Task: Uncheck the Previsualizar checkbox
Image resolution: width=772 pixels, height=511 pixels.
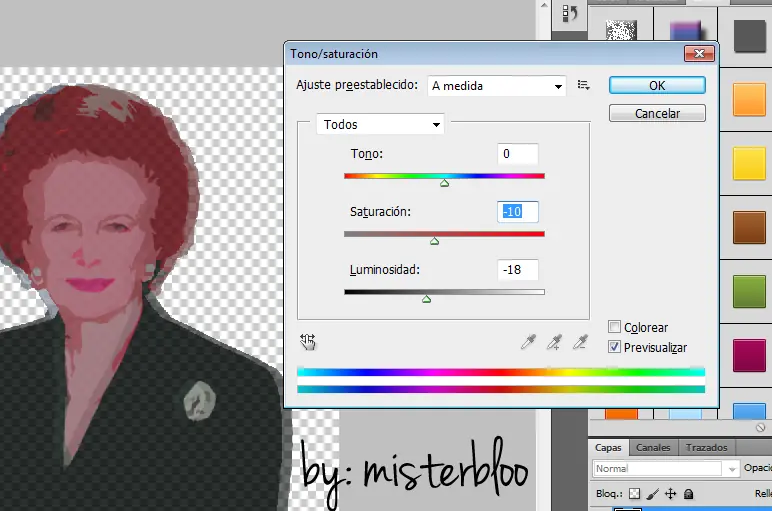Action: [614, 347]
